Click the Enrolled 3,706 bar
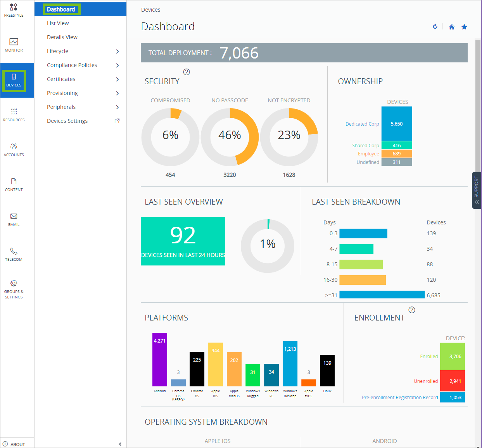Image resolution: width=482 pixels, height=448 pixels. click(453, 356)
